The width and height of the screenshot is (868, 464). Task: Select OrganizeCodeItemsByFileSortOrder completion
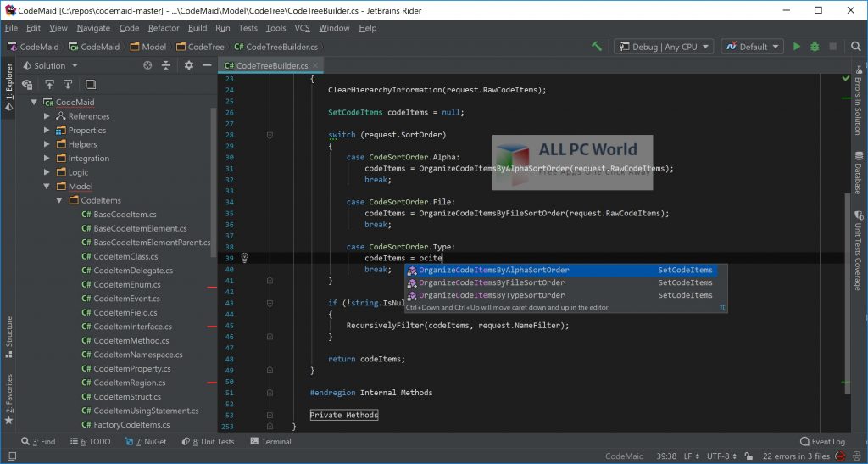pyautogui.click(x=559, y=282)
